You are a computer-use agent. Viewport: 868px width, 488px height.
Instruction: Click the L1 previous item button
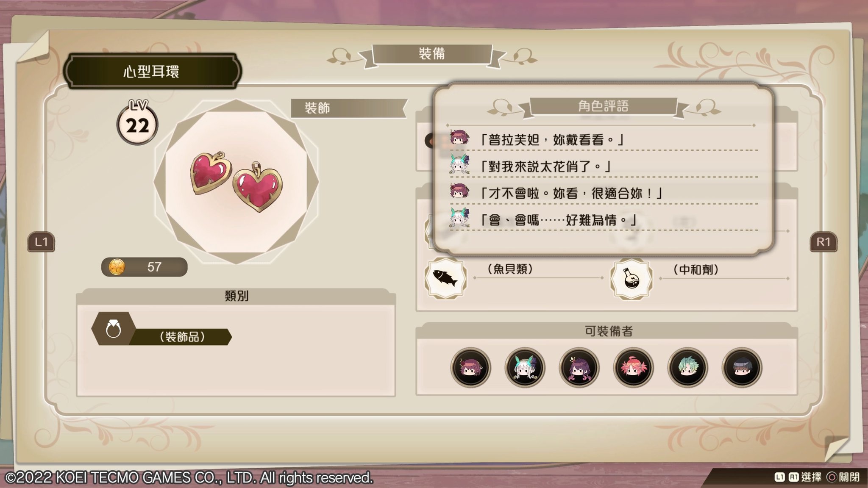41,242
